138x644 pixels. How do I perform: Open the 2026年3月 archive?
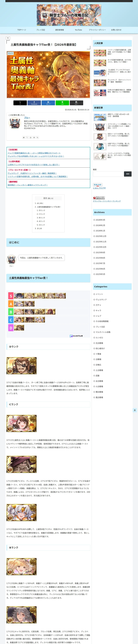click(100, 220)
